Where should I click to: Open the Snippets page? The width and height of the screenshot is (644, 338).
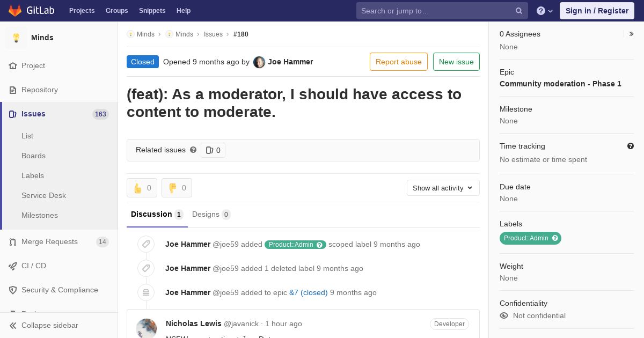click(x=152, y=11)
